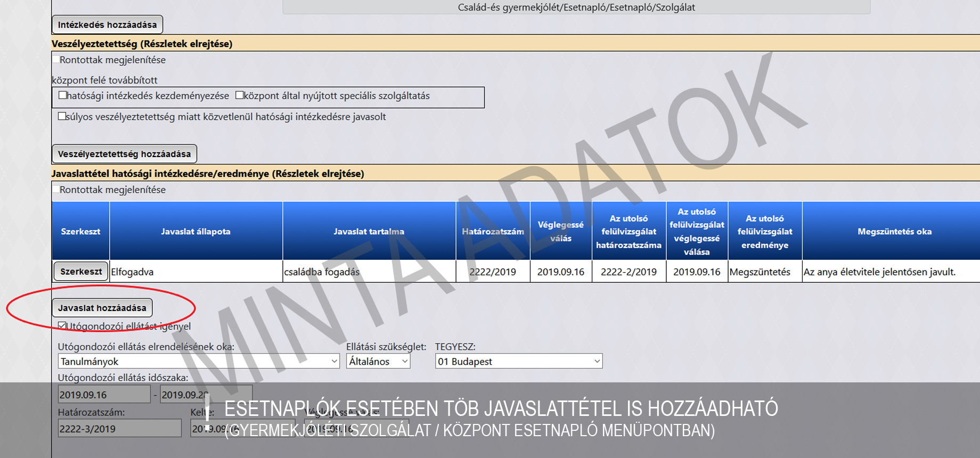
Task: Click the családba fogadás cell
Action: click(x=369, y=272)
